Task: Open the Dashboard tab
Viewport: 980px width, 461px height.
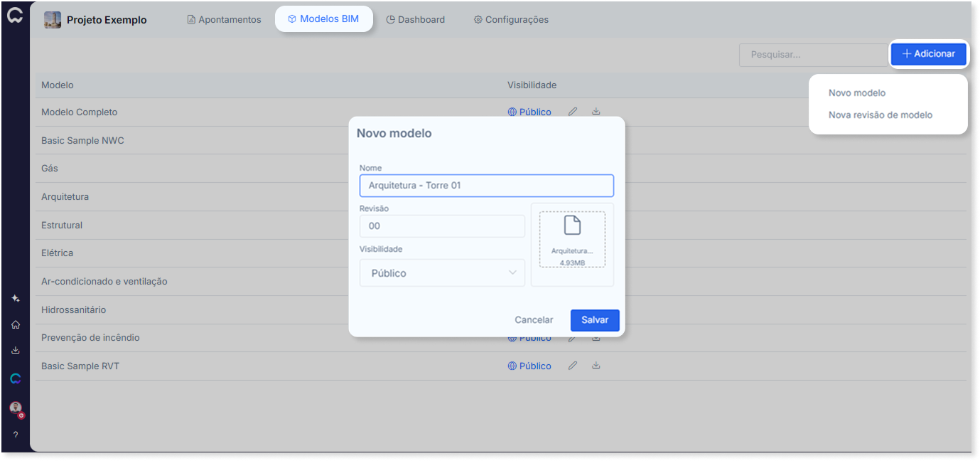Action: click(x=416, y=20)
